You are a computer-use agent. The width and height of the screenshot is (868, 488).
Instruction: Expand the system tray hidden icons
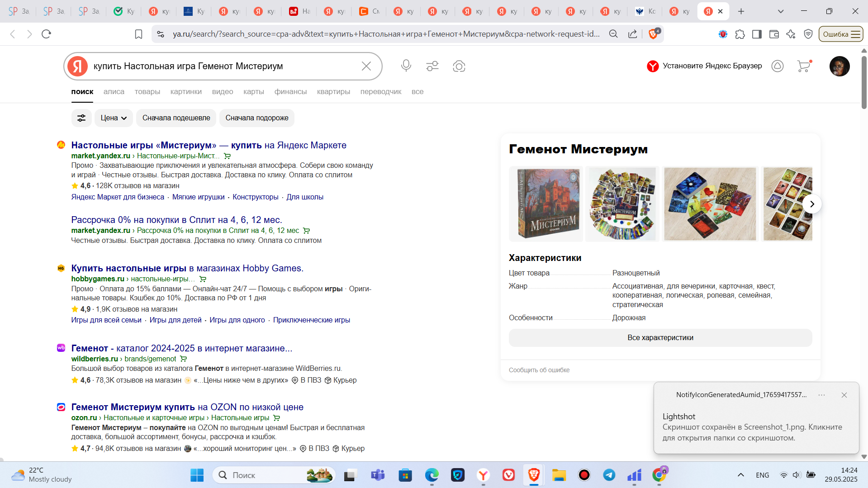[x=741, y=475]
